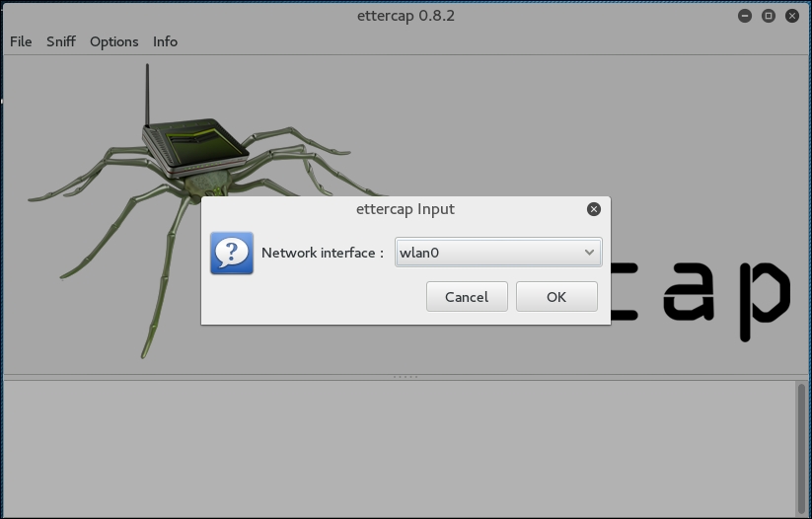Open the Info menu

coord(165,41)
